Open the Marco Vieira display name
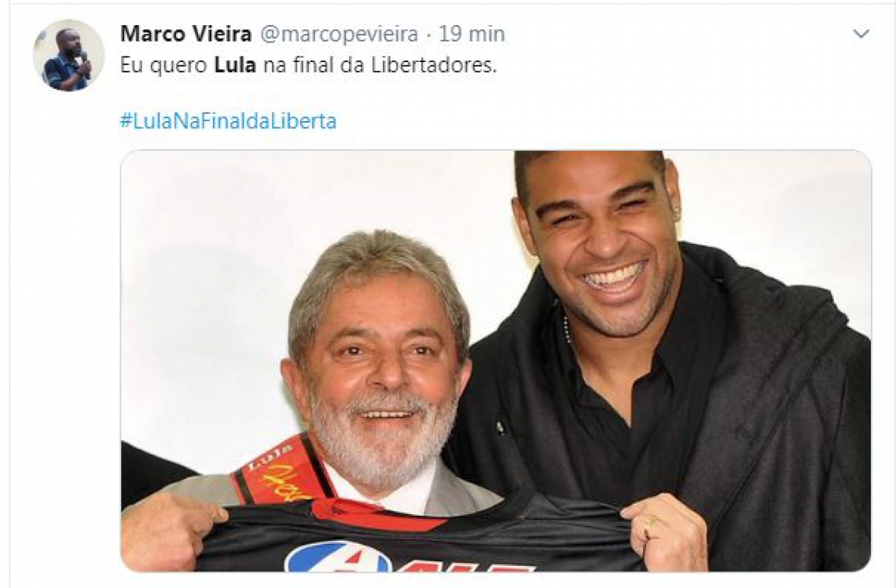The height and width of the screenshot is (588, 896). (x=185, y=35)
